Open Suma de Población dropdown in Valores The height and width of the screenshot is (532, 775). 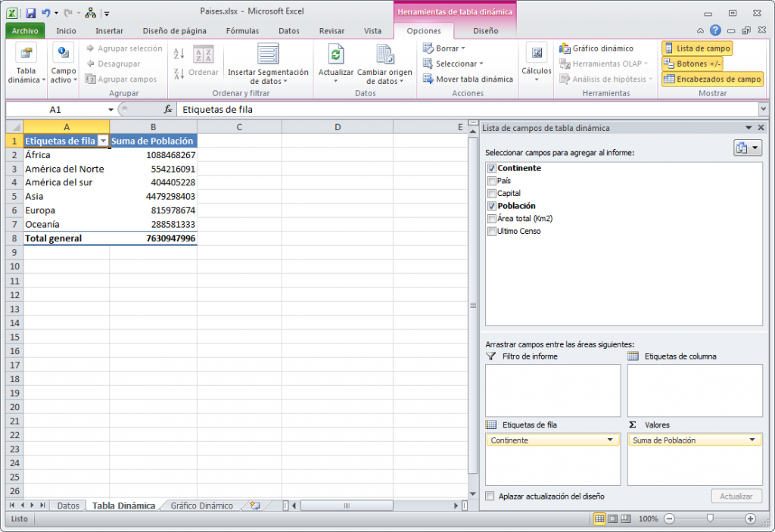(x=752, y=440)
